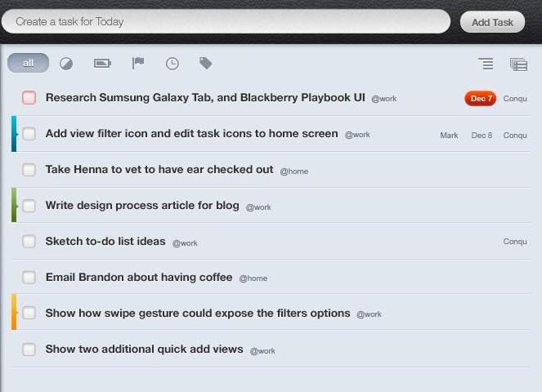Viewport: 542px width, 392px height.
Task: Check off Take Henna to vet task
Action: (29, 170)
